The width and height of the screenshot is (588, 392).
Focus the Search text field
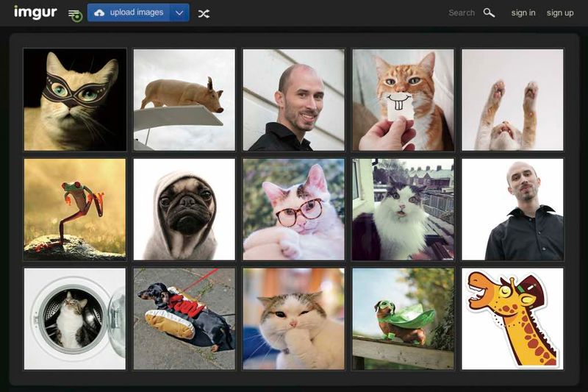click(x=461, y=13)
